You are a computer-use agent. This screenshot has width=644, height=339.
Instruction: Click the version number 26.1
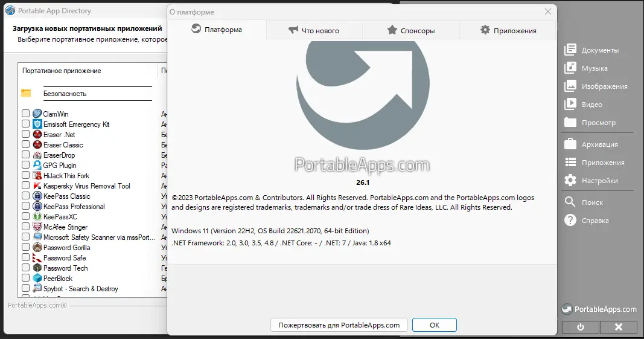[x=363, y=182]
